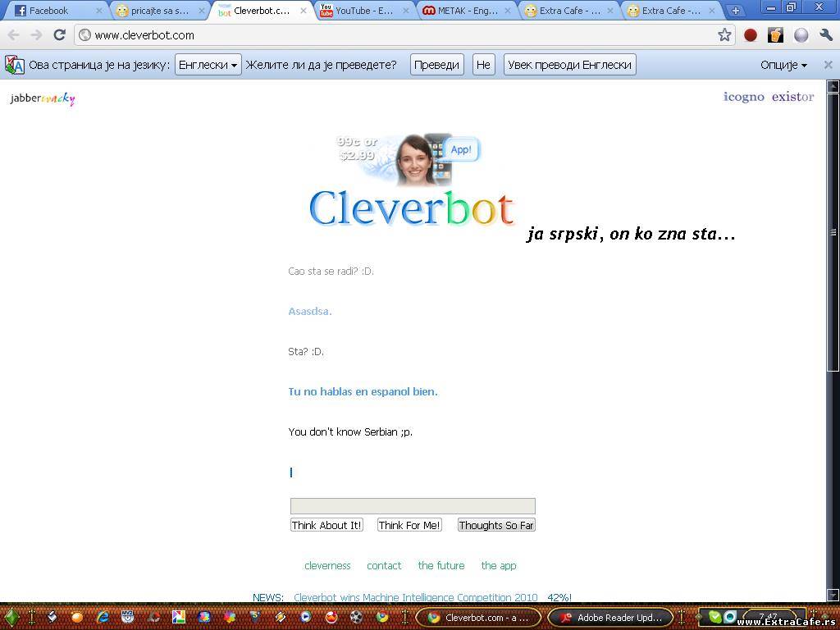The image size is (840, 630).
Task: Launch Internet Explorer from quick launch
Action: coord(103,617)
